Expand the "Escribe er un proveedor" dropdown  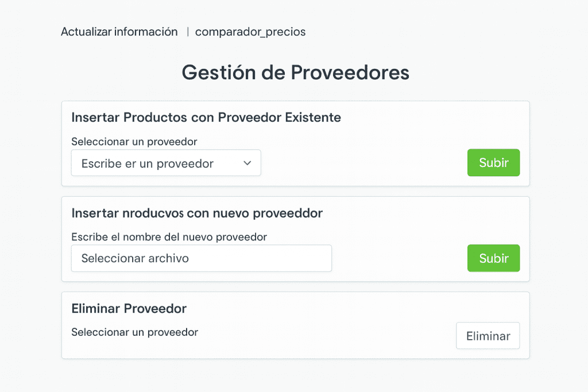point(166,163)
